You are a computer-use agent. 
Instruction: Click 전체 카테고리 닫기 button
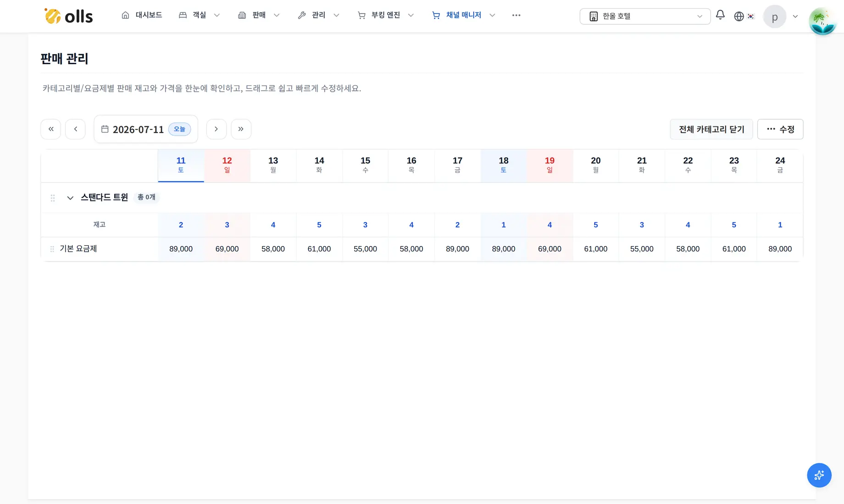pos(711,129)
